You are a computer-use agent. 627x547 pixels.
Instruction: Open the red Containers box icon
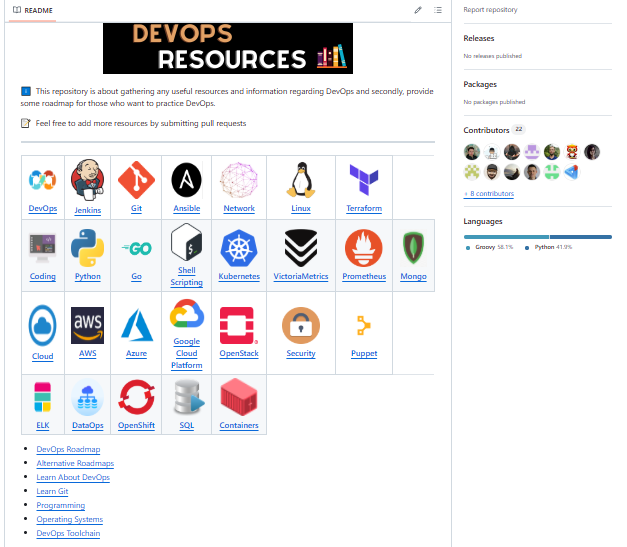tap(239, 397)
